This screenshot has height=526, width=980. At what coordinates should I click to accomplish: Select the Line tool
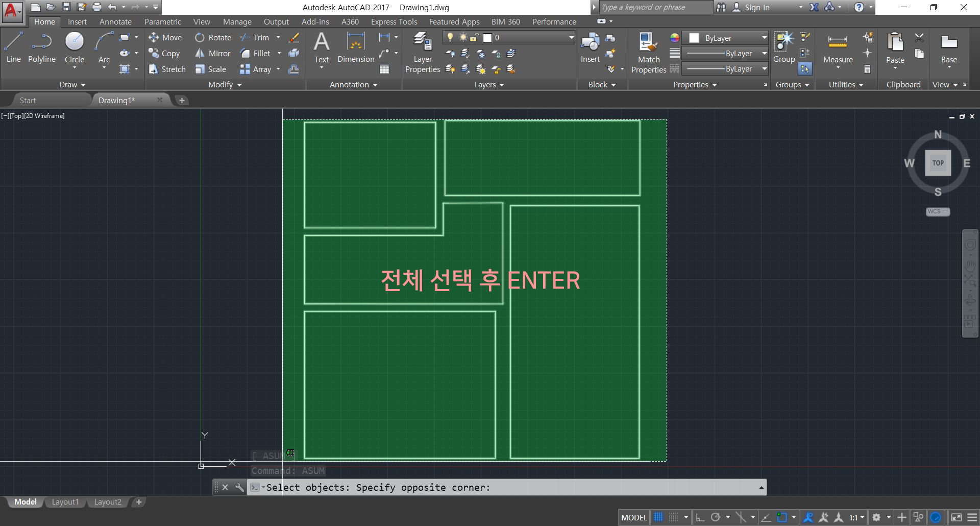[x=14, y=47]
